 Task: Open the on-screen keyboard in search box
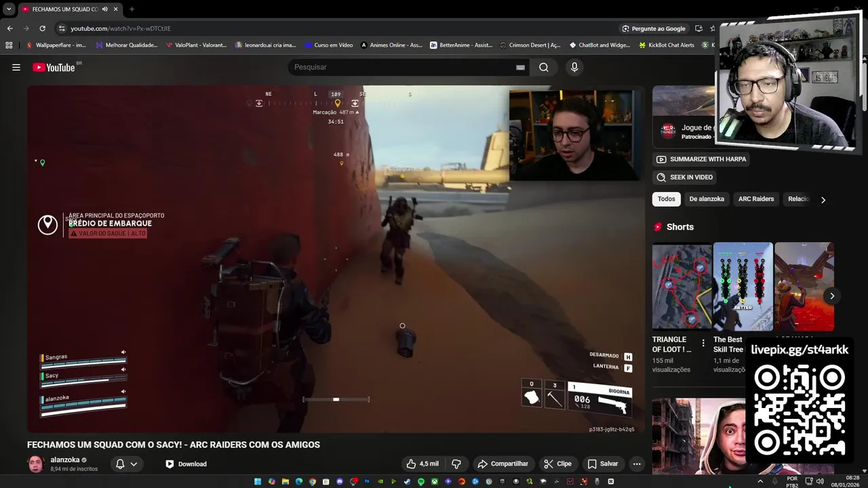pos(520,67)
